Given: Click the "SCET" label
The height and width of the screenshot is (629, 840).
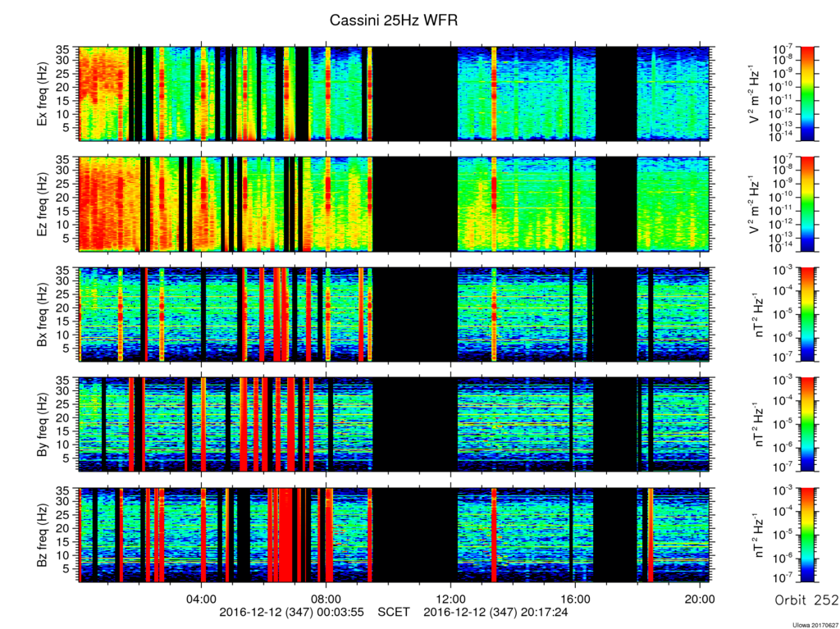Looking at the screenshot, I should click(394, 612).
